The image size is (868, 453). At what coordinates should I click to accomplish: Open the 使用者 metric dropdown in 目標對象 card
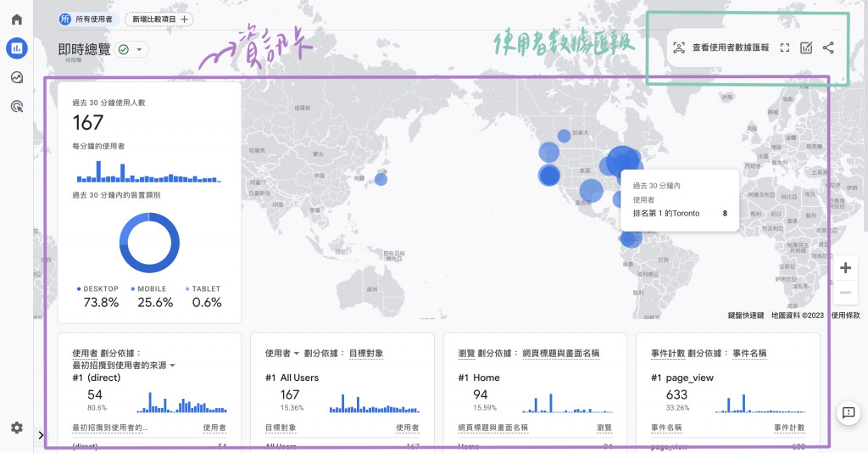coord(281,353)
